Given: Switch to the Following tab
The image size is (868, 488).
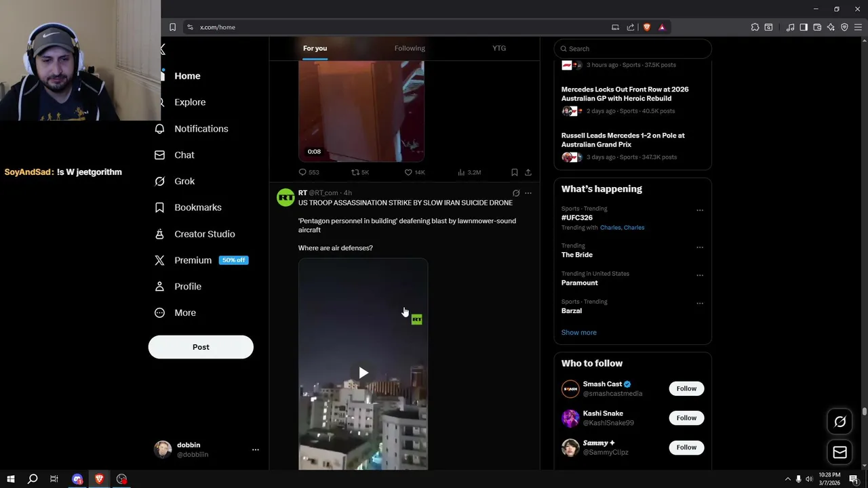Looking at the screenshot, I should tap(410, 48).
